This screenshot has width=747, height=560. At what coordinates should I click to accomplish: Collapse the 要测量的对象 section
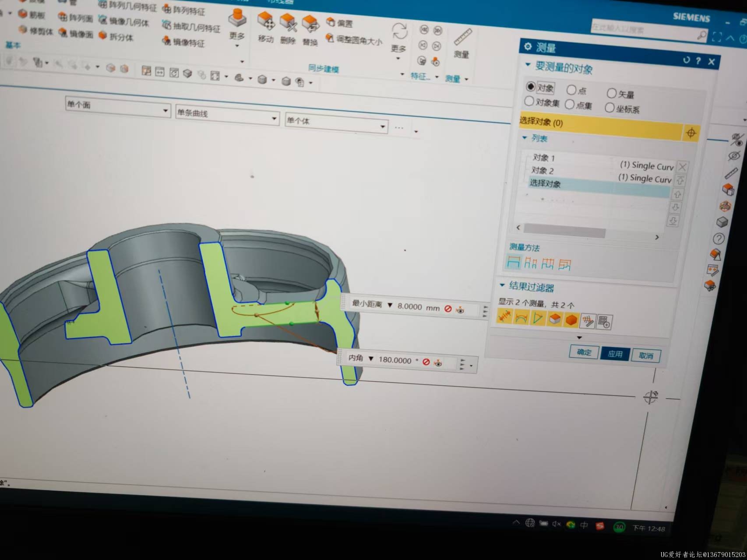528,65
